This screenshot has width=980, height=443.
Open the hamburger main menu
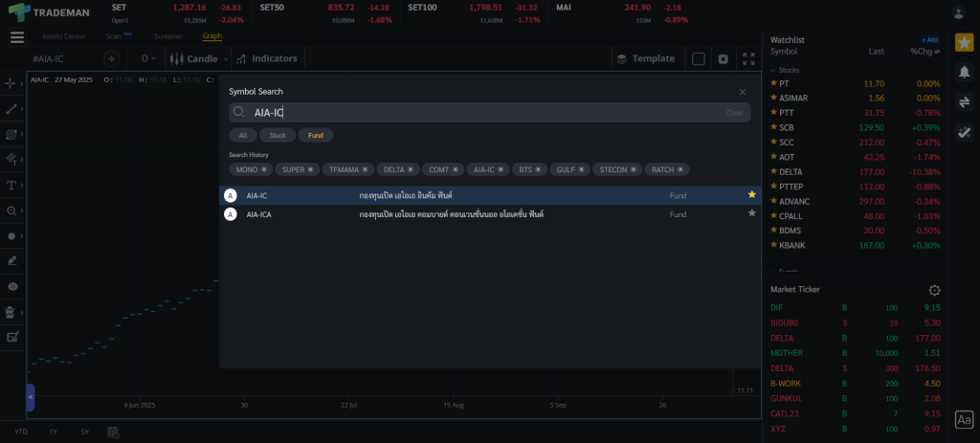coord(17,37)
